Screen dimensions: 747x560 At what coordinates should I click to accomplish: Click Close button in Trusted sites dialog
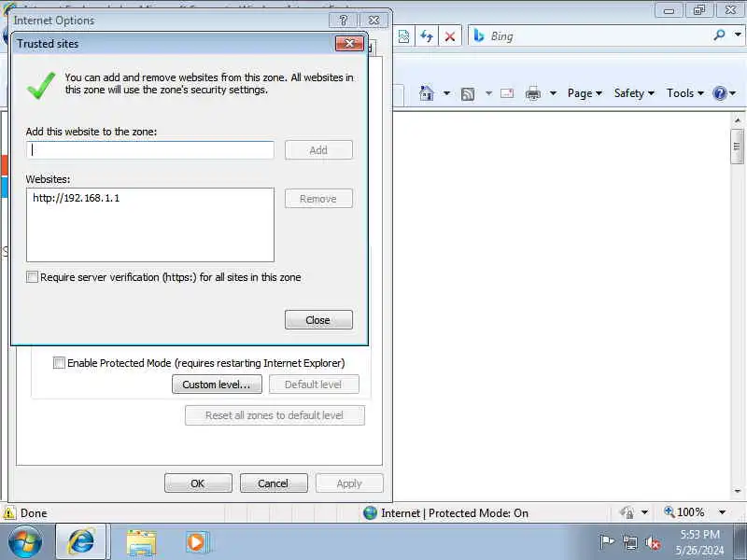318,320
